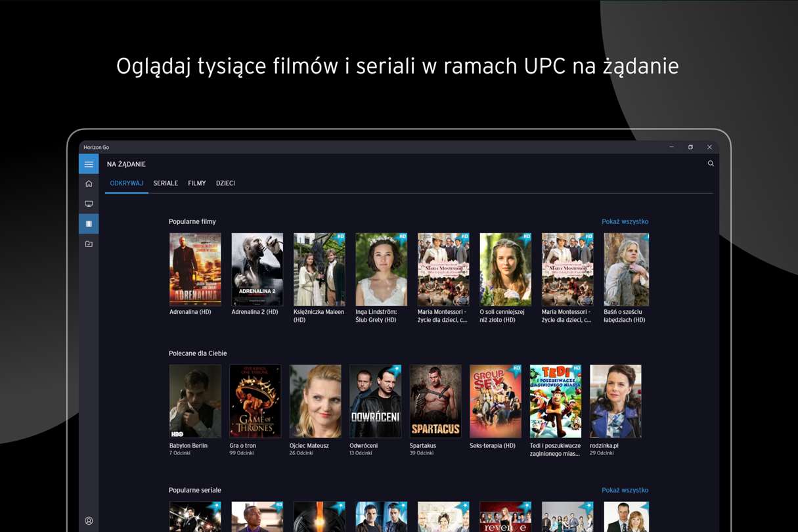This screenshot has height=532, width=798.
Task: Open the user profile icon
Action: point(89,521)
